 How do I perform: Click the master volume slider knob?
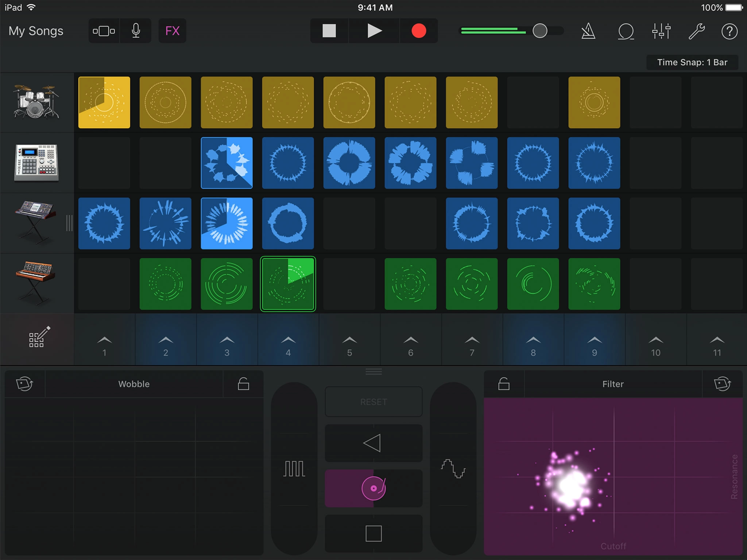coord(539,31)
